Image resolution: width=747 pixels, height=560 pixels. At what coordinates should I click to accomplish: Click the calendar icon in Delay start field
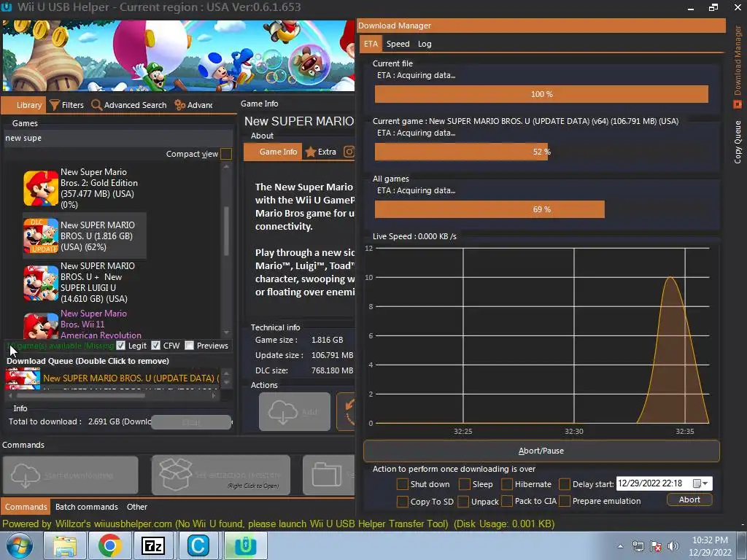point(697,483)
